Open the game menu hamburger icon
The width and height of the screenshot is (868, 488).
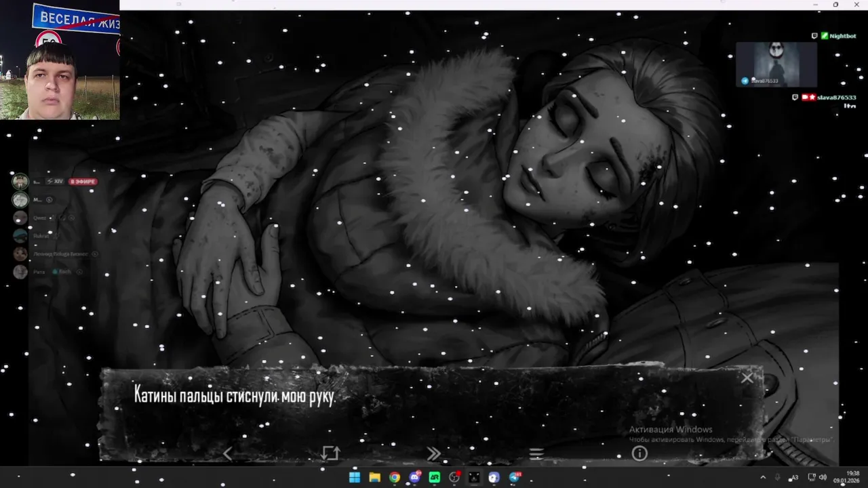pos(536,454)
